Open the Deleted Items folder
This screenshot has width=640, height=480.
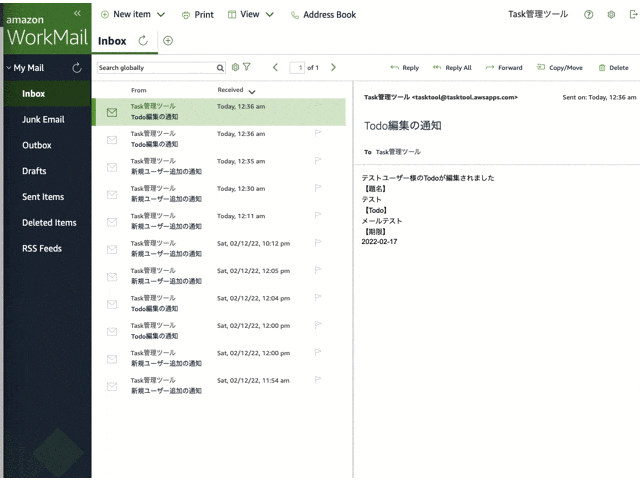47,222
